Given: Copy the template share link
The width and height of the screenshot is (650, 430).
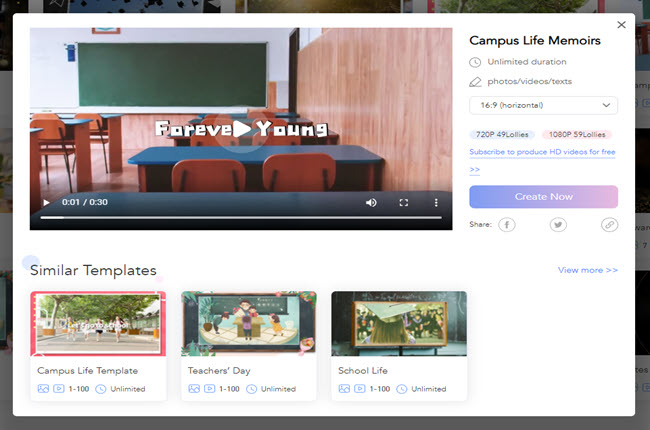Looking at the screenshot, I should [x=609, y=225].
